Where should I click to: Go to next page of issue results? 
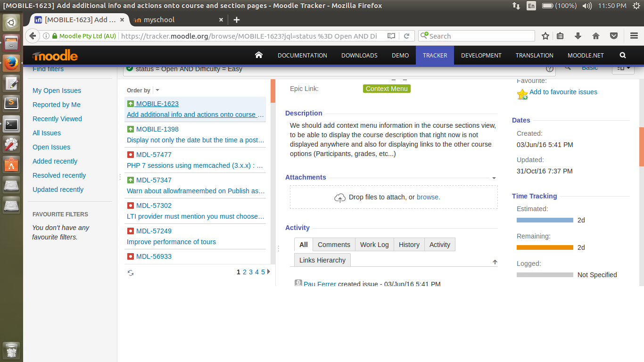pyautogui.click(x=269, y=271)
